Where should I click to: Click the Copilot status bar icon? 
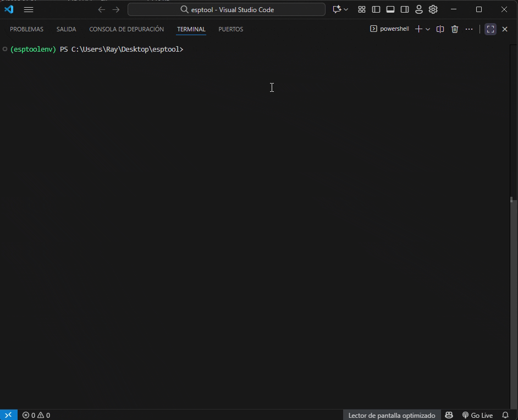(449, 415)
